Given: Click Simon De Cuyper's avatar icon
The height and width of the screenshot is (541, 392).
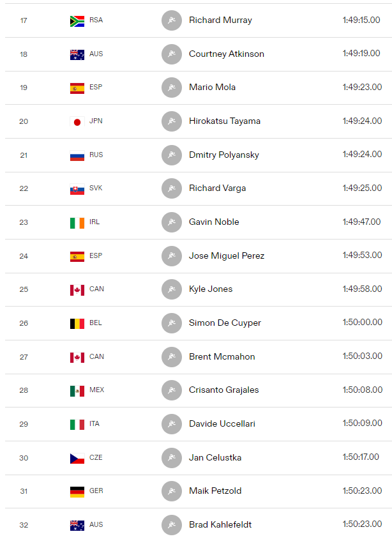Looking at the screenshot, I should click(171, 323).
